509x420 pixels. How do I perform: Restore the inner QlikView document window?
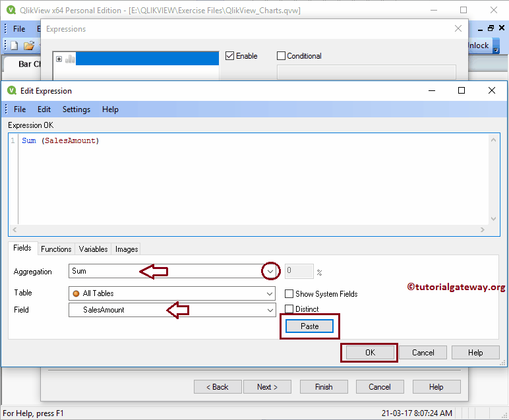[x=491, y=28]
